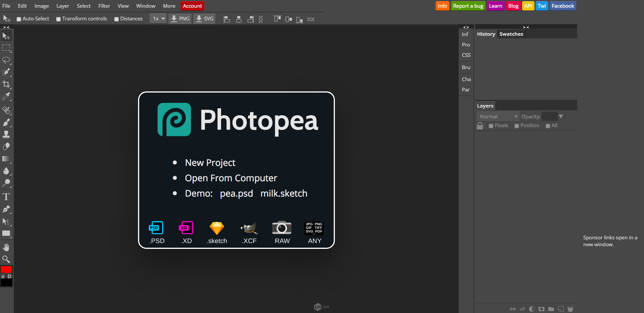Collapse the left toolbar with the arrows handle

point(6,27)
